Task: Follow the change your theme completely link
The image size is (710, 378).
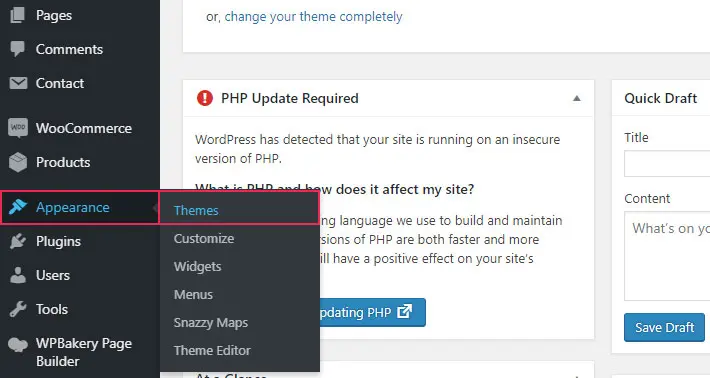Action: [313, 17]
